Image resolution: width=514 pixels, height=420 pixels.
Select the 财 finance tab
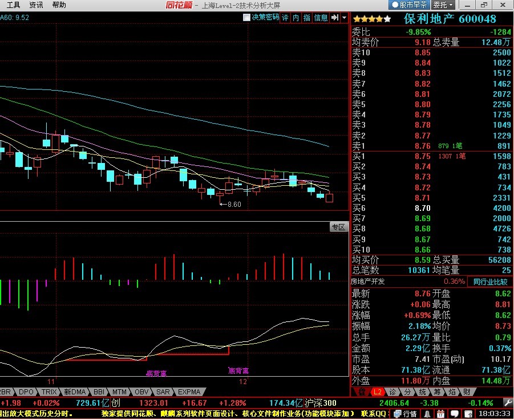[467, 392]
